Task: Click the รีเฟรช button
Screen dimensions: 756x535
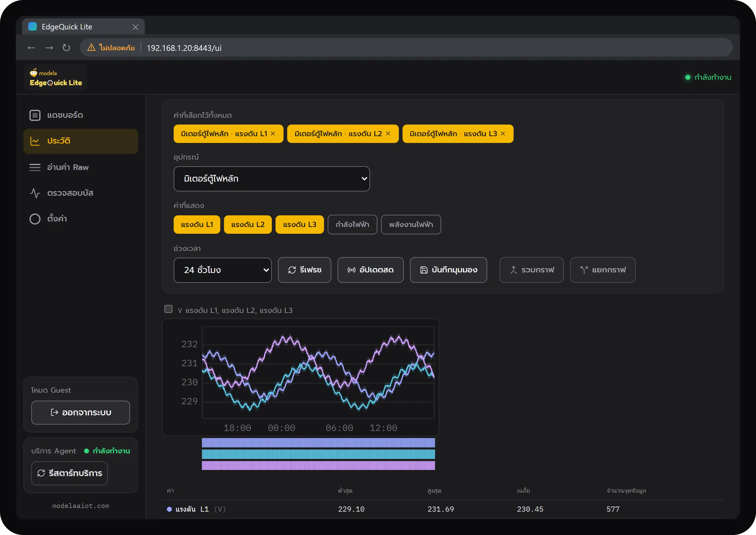Action: click(x=304, y=270)
